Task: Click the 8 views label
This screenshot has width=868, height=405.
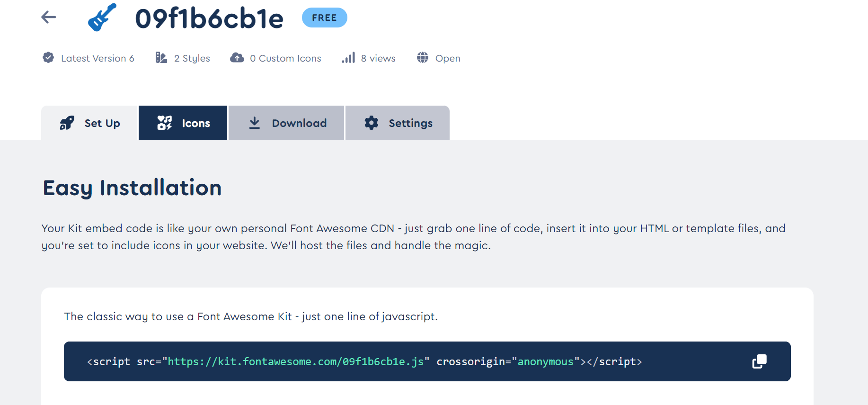Action: pyautogui.click(x=378, y=58)
